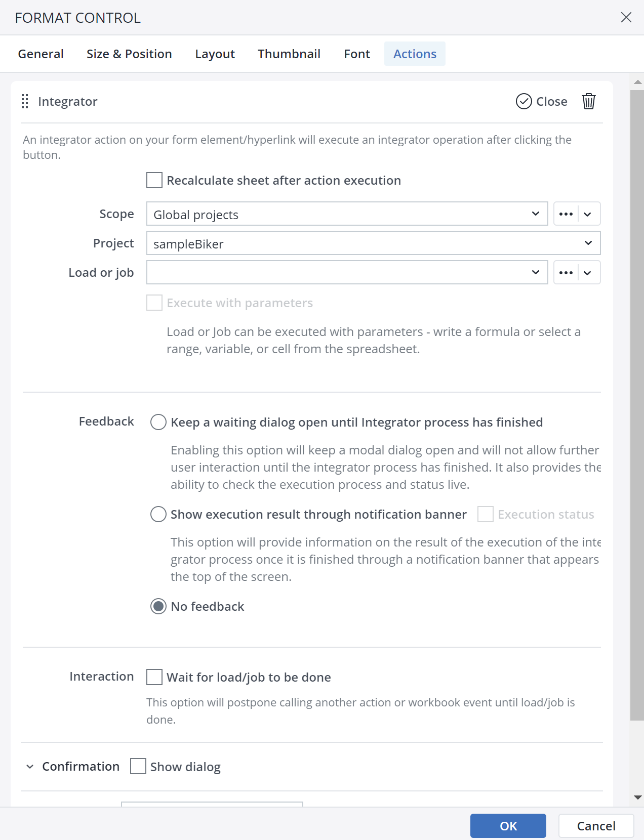This screenshot has height=840, width=644.
Task: Delete the Integrator action using the trash icon
Action: click(588, 101)
